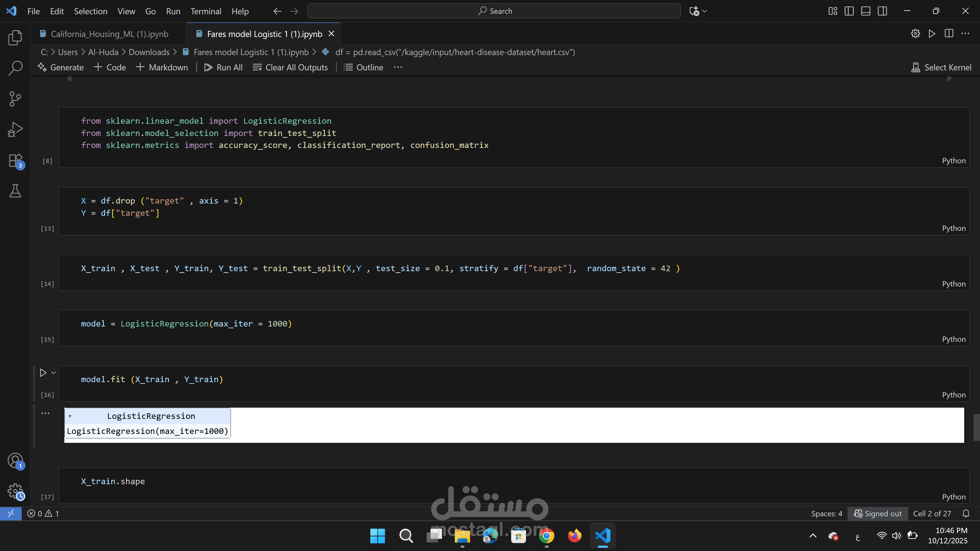Toggle the primary side bar
980x551 pixels.
[x=849, y=11]
